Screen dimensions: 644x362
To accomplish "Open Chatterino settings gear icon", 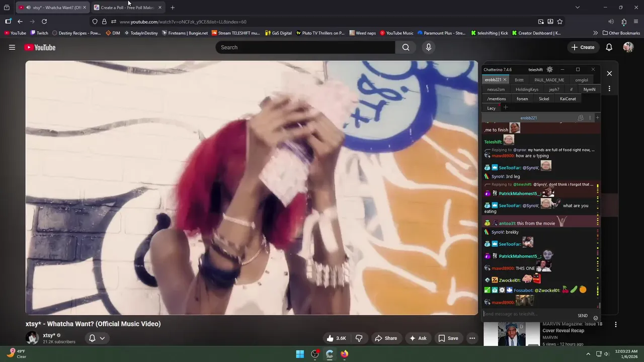I will click(x=549, y=69).
